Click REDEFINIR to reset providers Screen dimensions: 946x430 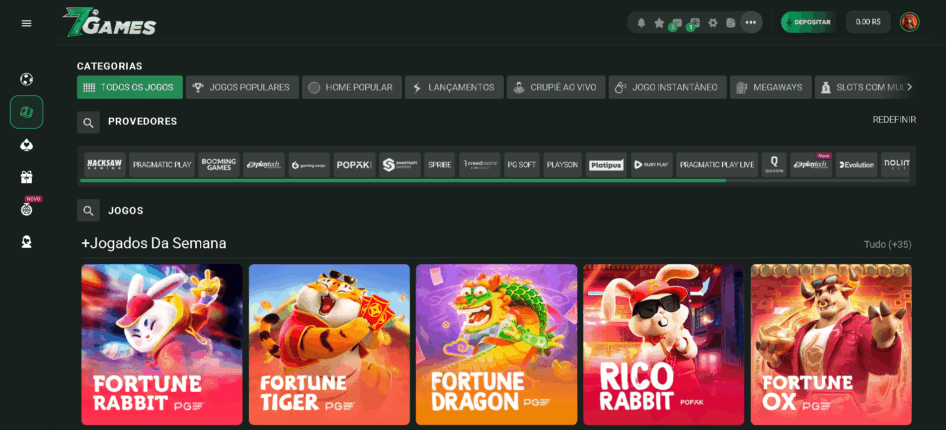(894, 120)
